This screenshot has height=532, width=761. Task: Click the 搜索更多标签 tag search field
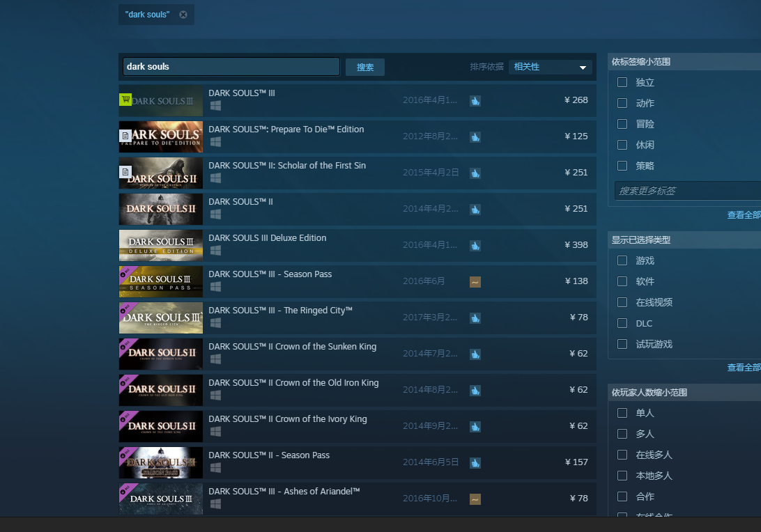coord(688,191)
